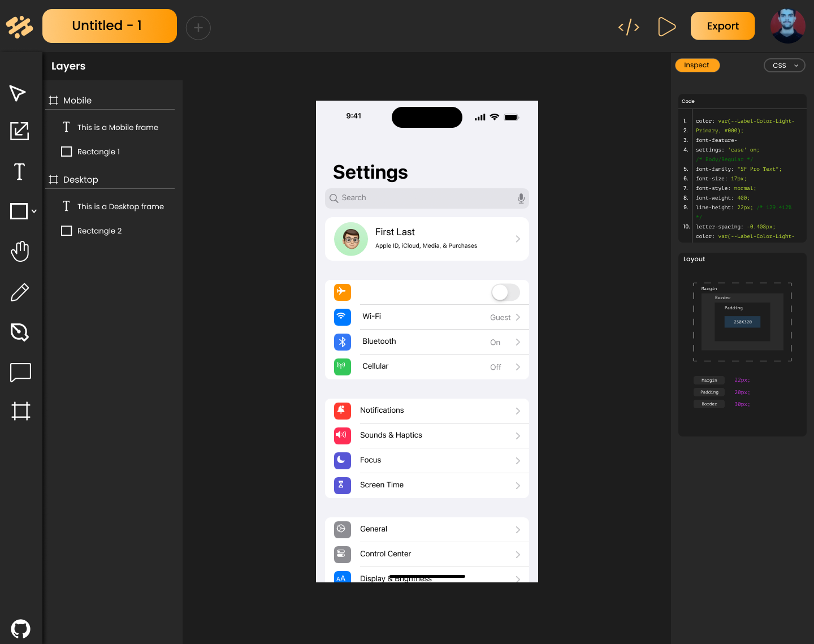Screen dimensions: 814x644
Task: Click the blue Wi-Fi icon
Action: point(343,317)
